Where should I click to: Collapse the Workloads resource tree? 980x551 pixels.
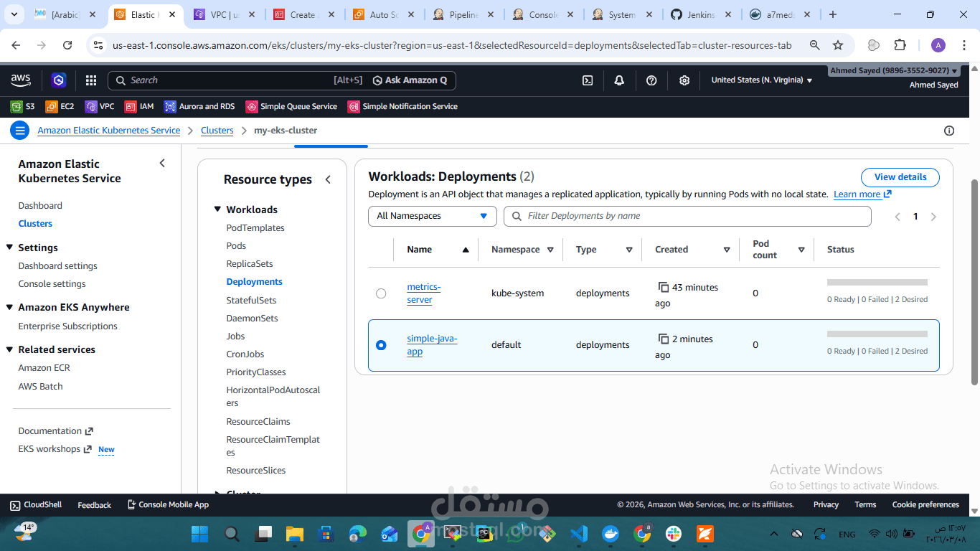(x=217, y=209)
